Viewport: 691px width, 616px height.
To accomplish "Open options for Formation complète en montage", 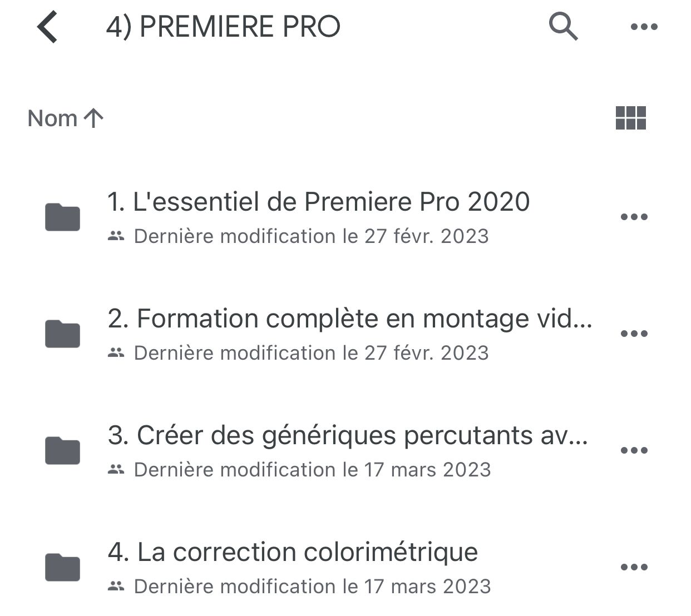I will pyautogui.click(x=634, y=334).
